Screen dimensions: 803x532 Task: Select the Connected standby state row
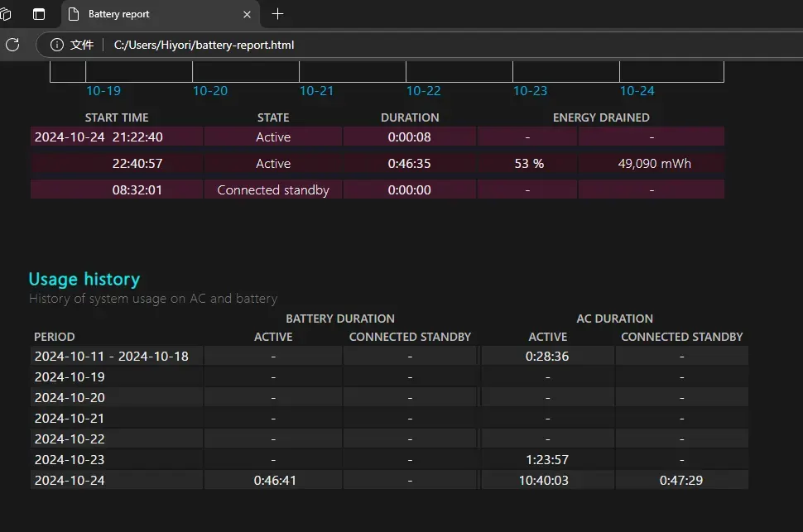click(x=377, y=189)
